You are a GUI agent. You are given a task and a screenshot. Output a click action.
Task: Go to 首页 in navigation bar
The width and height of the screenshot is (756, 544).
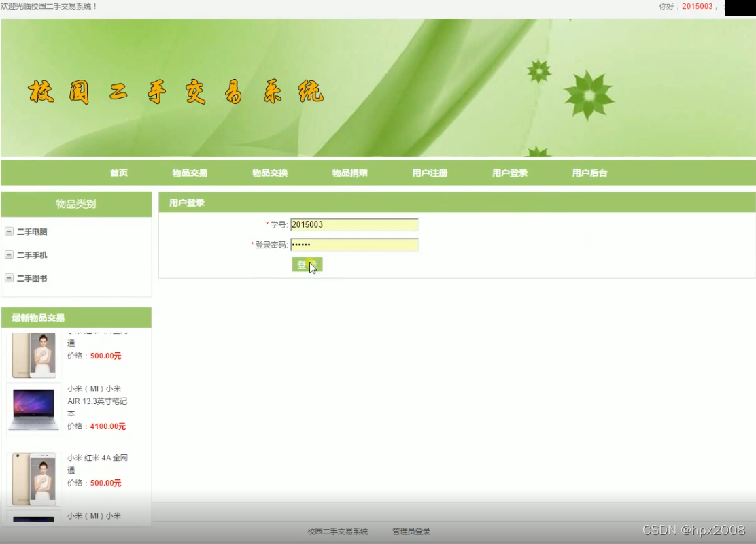click(x=118, y=173)
